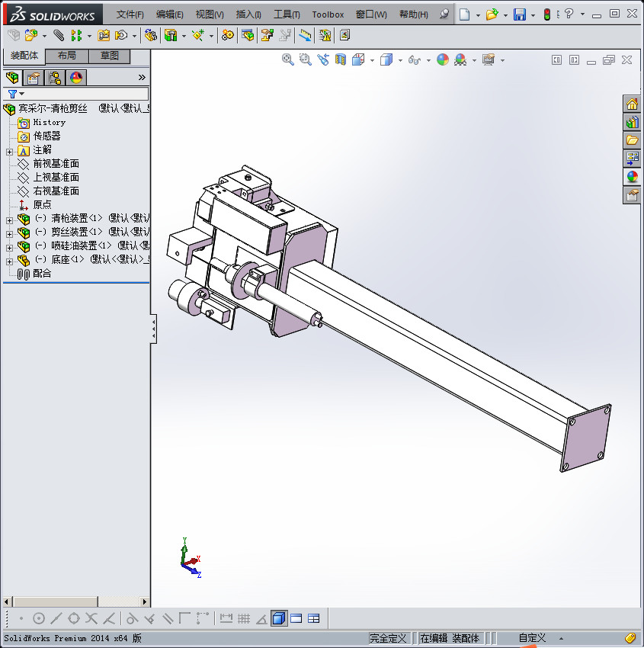Screen dimensions: 644x648
Task: Expand the 喷硅油装置<1> component node
Action: coord(9,248)
